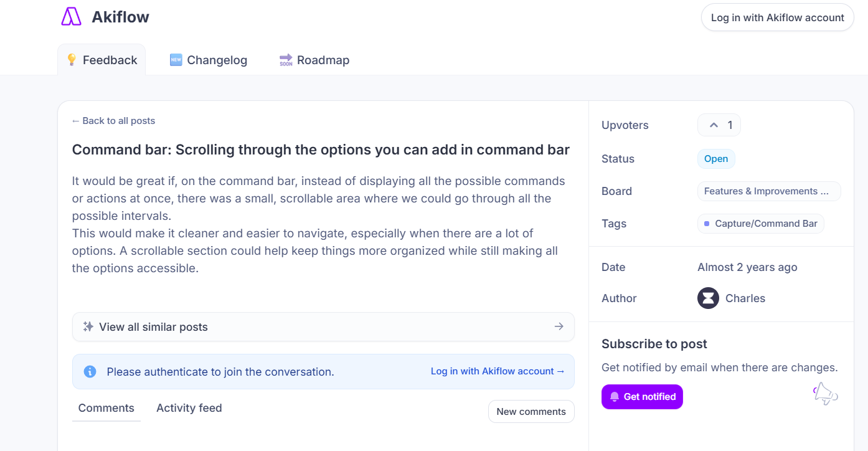Image resolution: width=868 pixels, height=451 pixels.
Task: Click Please authenticate to join the conversation text
Action: (x=220, y=372)
